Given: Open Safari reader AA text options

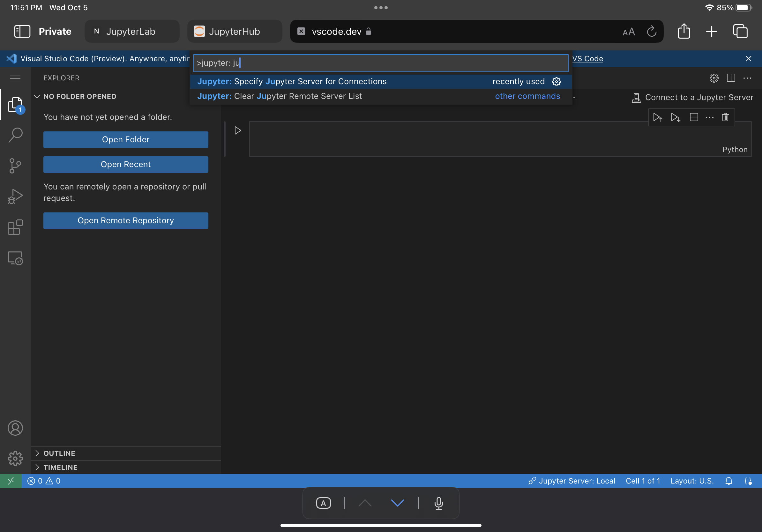Looking at the screenshot, I should pyautogui.click(x=629, y=32).
